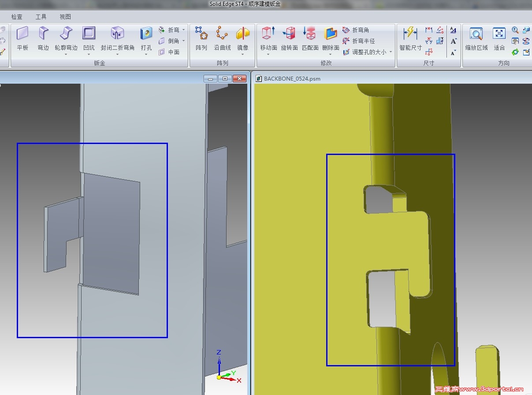Select the 阵列 (Pattern) tool
This screenshot has height=395, width=532.
201,38
